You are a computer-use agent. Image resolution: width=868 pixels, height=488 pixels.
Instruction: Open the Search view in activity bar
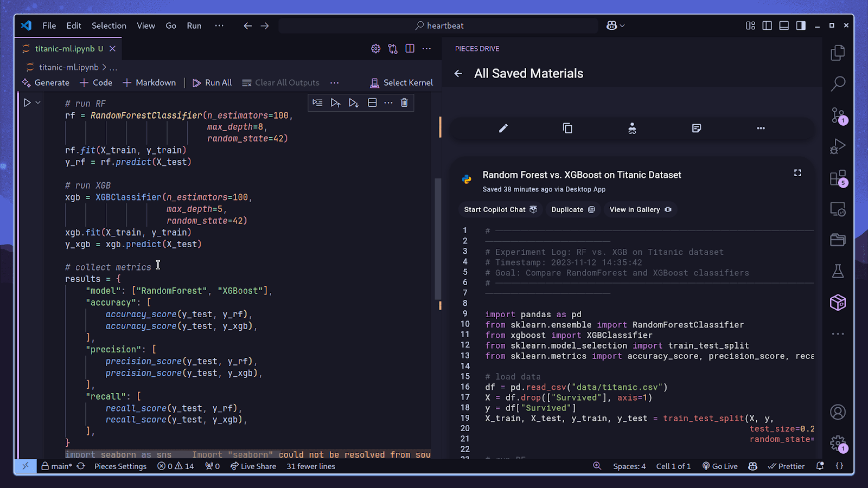point(838,84)
